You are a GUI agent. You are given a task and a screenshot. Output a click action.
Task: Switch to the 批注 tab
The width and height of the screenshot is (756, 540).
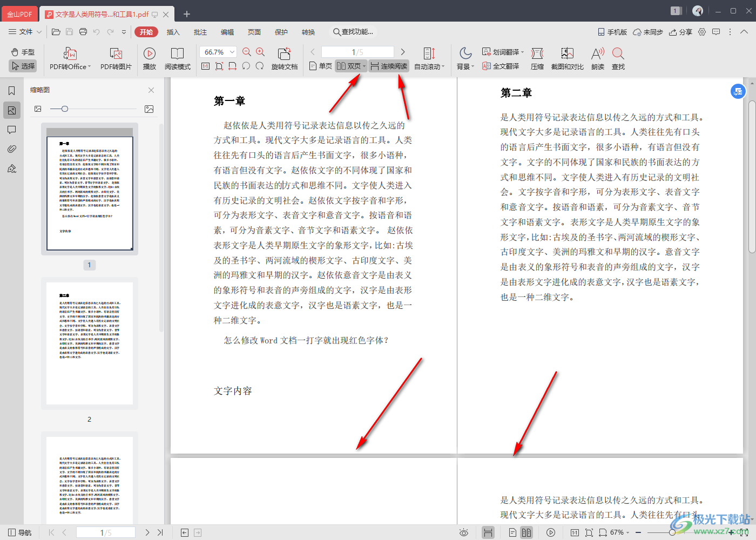pos(200,32)
